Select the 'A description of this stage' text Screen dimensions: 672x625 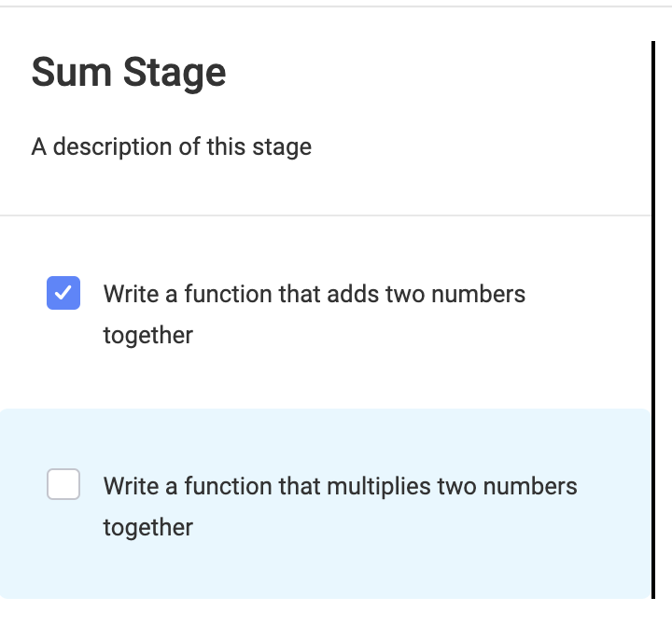coord(172,147)
